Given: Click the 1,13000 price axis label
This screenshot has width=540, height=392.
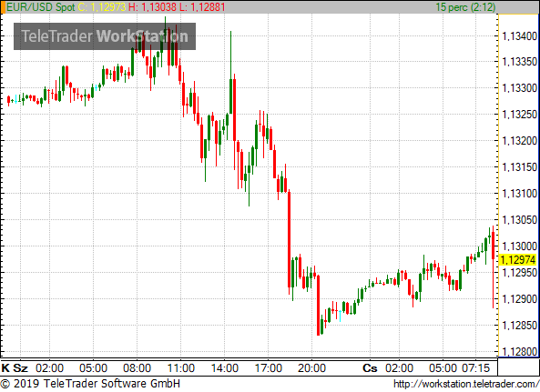Looking at the screenshot, I should 519,246.
